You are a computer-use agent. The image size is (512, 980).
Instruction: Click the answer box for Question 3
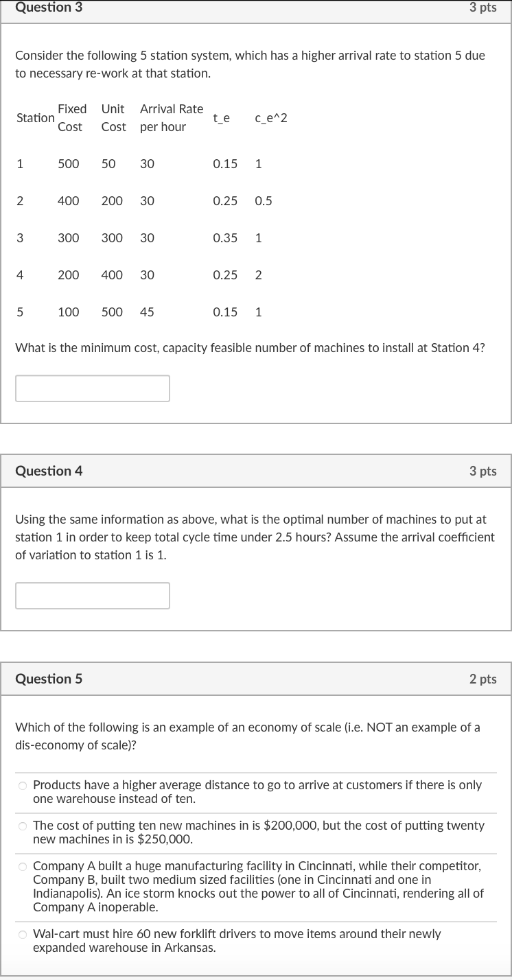point(93,388)
